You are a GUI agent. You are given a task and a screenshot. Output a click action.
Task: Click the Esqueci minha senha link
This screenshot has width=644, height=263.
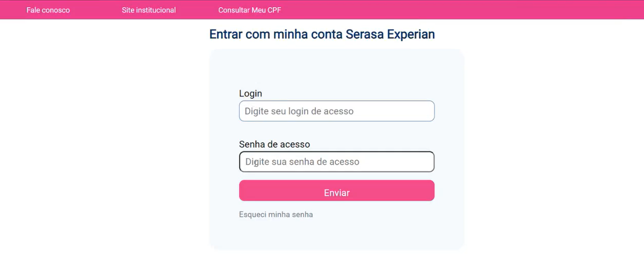click(x=276, y=214)
